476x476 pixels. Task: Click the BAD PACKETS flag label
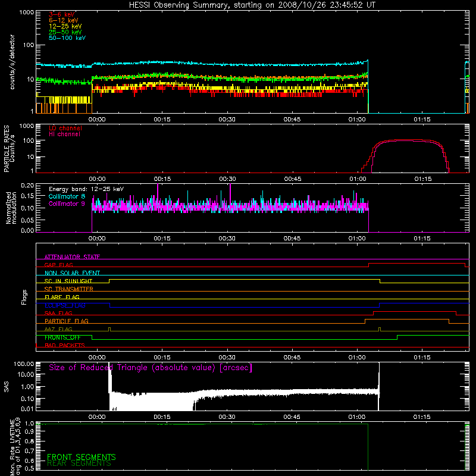65,345
